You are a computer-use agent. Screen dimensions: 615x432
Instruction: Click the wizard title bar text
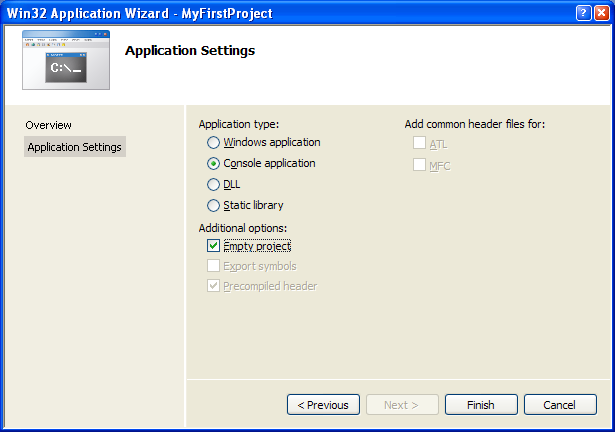click(140, 13)
